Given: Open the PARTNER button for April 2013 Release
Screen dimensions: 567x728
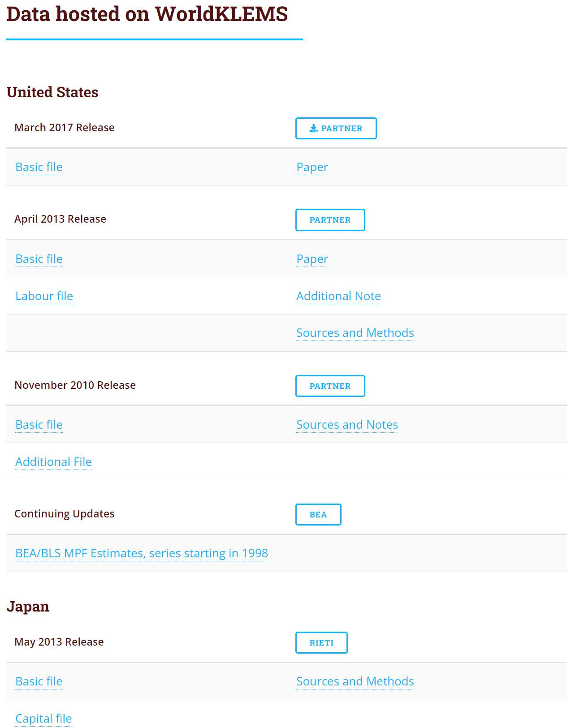Looking at the screenshot, I should [x=330, y=220].
